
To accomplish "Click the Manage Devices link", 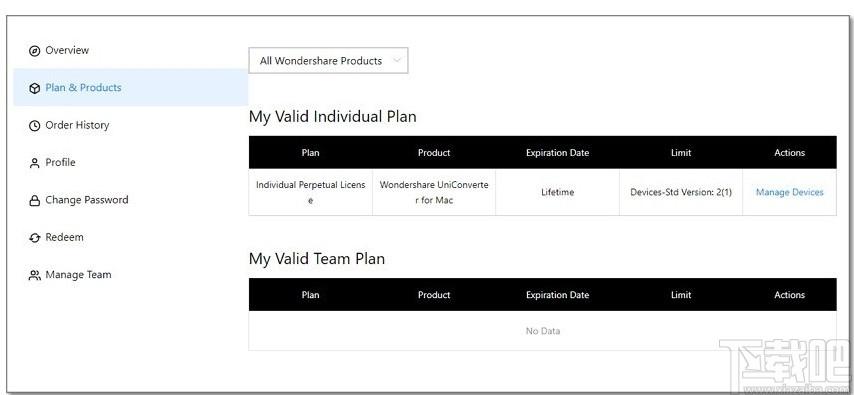I will coord(789,192).
